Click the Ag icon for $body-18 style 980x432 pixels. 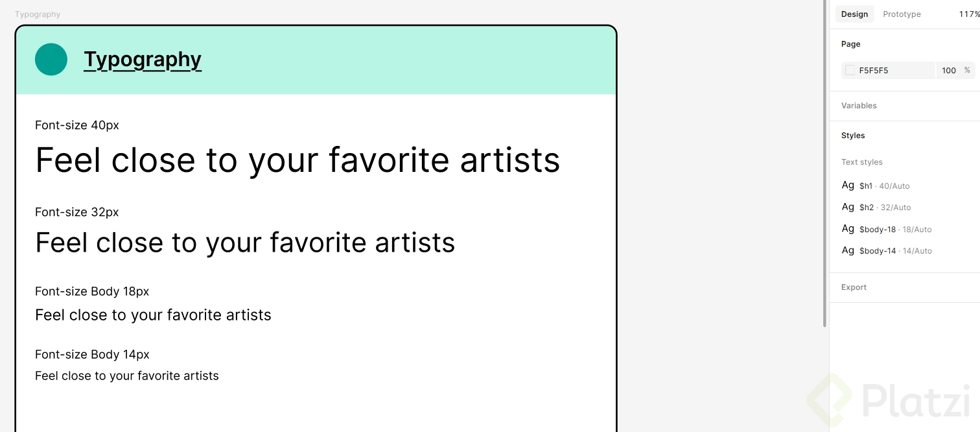[848, 228]
